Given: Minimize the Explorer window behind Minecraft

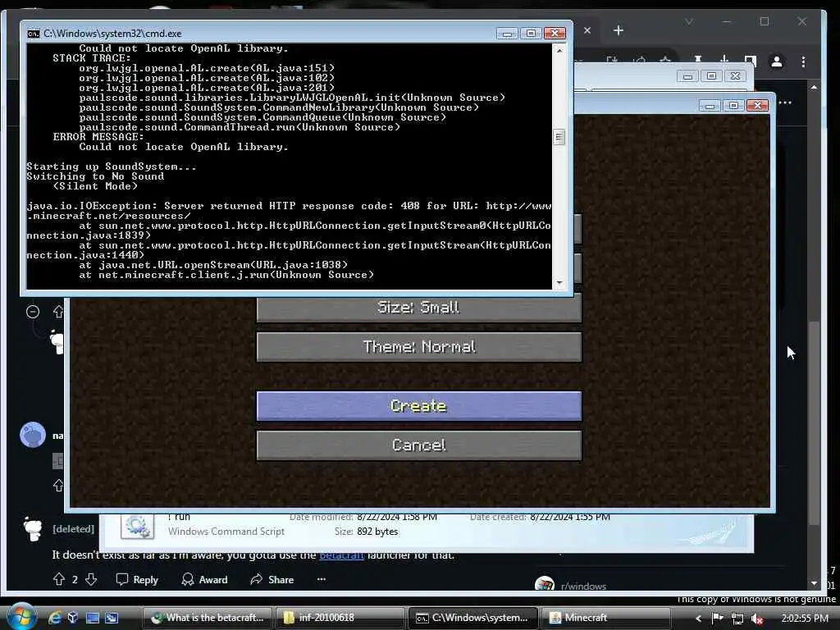Looking at the screenshot, I should [687, 76].
